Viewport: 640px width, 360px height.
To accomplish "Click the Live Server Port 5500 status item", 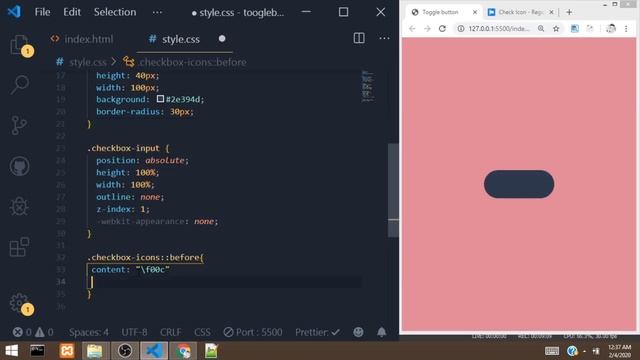I will (253, 332).
